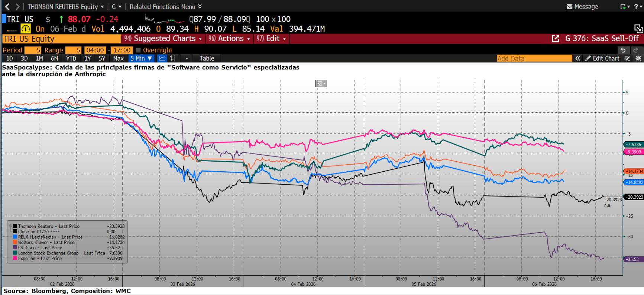Click the Period value field
This screenshot has width=644, height=295.
tap(33, 50)
